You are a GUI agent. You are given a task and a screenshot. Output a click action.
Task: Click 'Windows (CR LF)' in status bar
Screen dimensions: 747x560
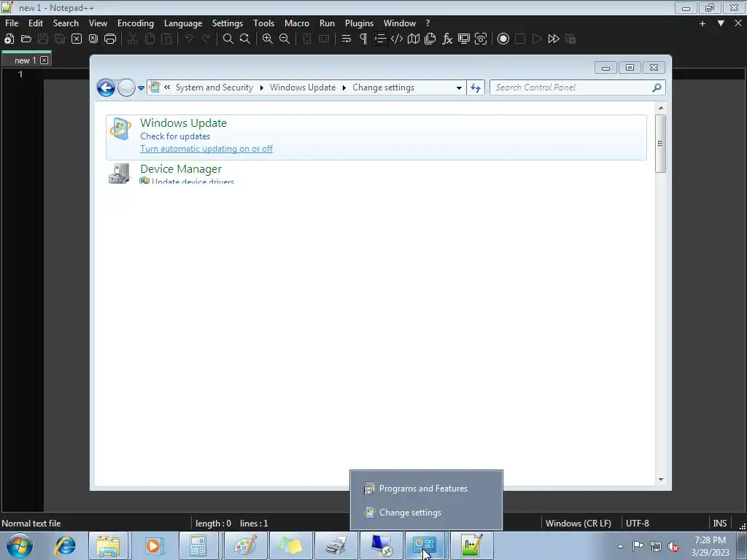click(x=578, y=524)
